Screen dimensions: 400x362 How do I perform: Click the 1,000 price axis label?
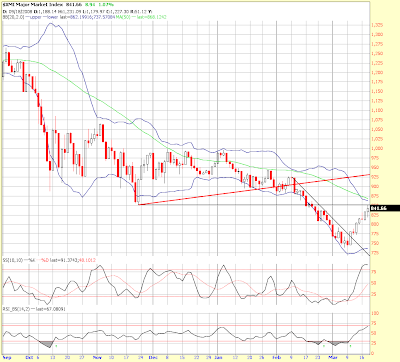[377, 149]
